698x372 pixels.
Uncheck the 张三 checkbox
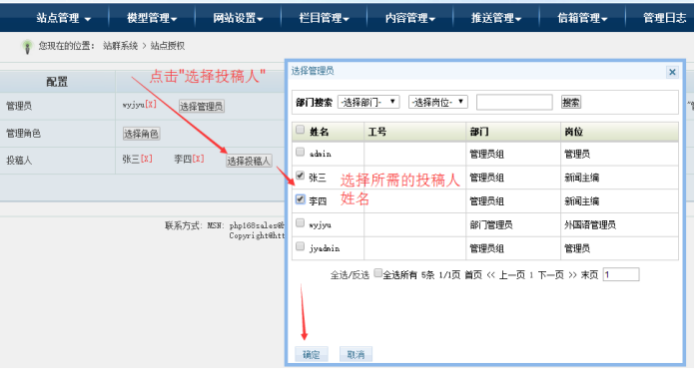[x=300, y=175]
